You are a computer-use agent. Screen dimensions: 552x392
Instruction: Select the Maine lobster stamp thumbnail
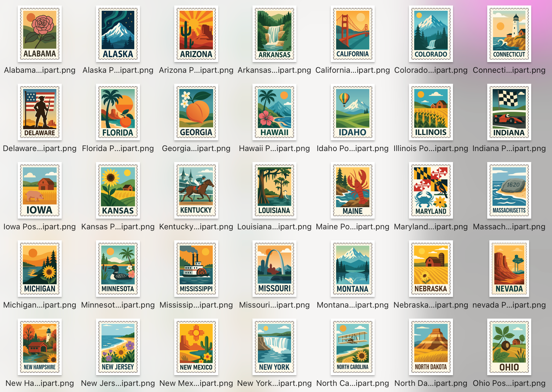(x=353, y=190)
